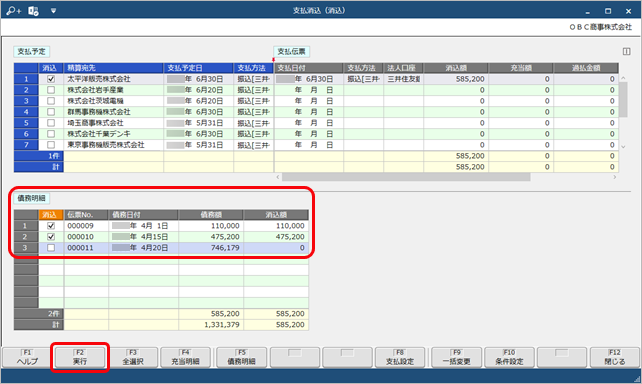Uncheck 消込 for 太平洋販売株式会社

pyautogui.click(x=51, y=79)
